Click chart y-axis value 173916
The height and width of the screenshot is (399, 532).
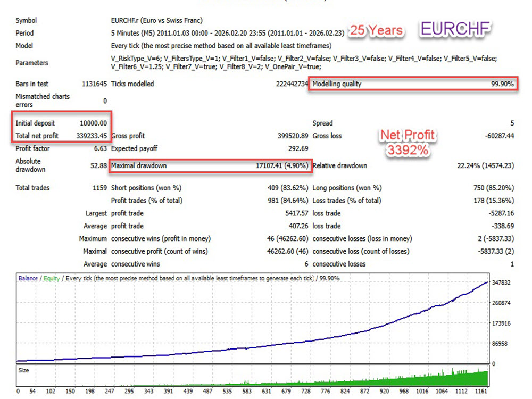(x=501, y=323)
